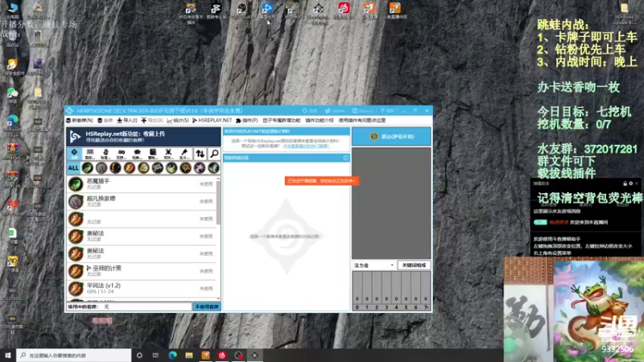Click the Twitter icon in title bar
This screenshot has width=644, height=362.
point(328,111)
